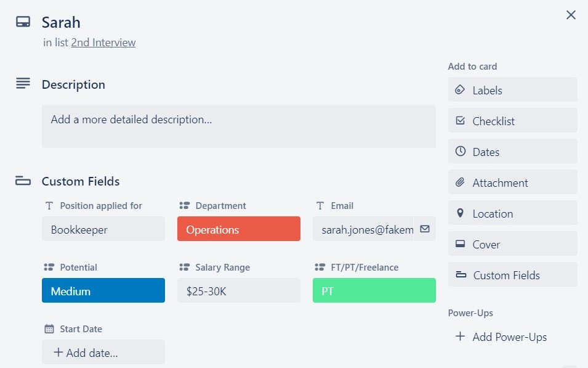Click the Custom Fields button in the sidebar
The width and height of the screenshot is (588, 368).
pyautogui.click(x=513, y=274)
